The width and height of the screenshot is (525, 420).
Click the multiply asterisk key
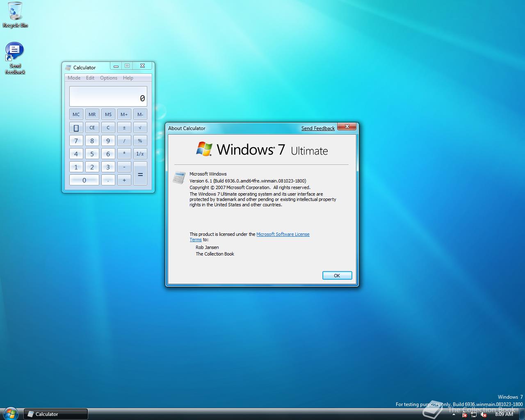(x=124, y=154)
